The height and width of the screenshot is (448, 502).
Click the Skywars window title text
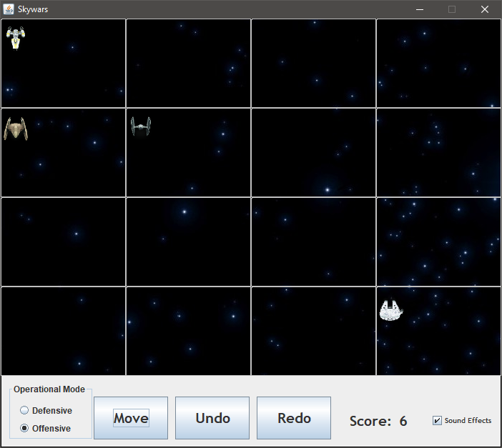[x=33, y=9]
